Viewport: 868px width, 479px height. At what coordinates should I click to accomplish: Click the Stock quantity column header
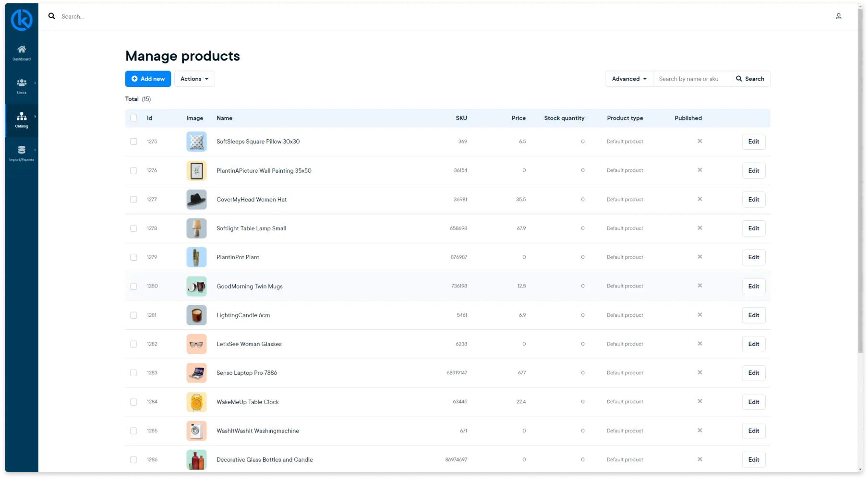click(x=564, y=118)
